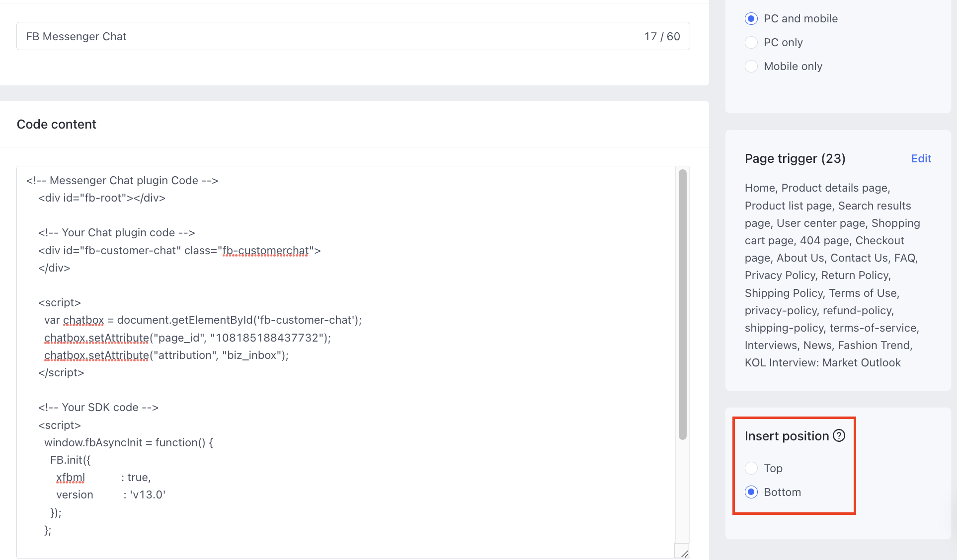Viewport: 957px width, 560px height.
Task: Click the window.fbAsyncInit function line
Action: [x=129, y=443]
